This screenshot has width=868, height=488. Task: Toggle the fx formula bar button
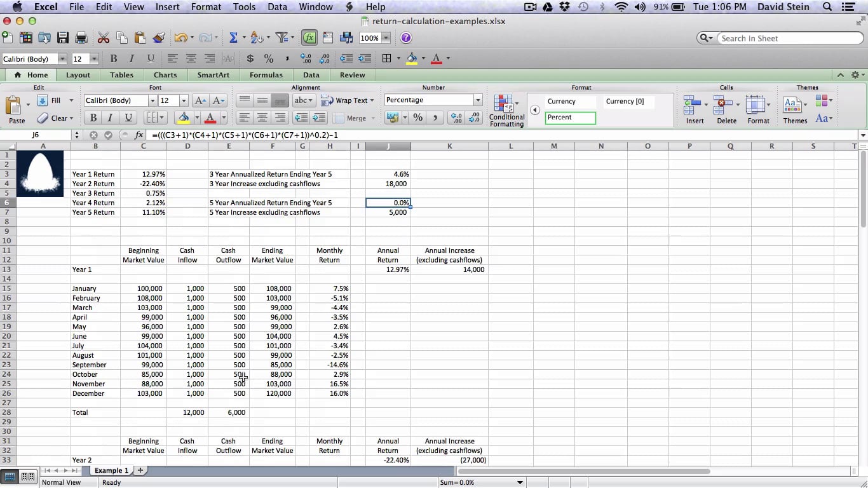309,38
